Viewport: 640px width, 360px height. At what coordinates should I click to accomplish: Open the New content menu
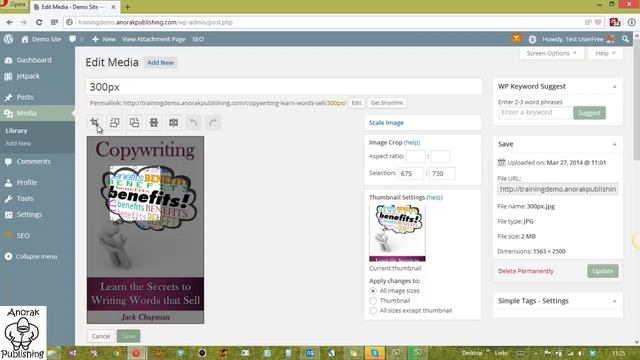click(104, 39)
